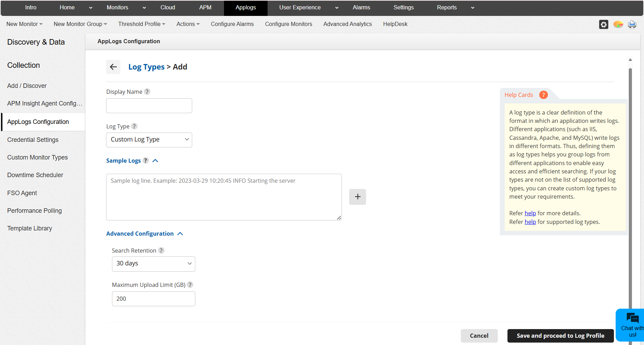Screen dimensions: 644x345
Task: Open the pie chart view icon
Action: tap(618, 24)
